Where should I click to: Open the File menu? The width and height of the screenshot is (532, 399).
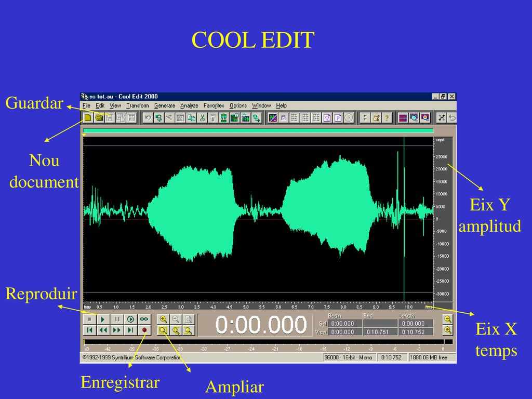tap(87, 105)
